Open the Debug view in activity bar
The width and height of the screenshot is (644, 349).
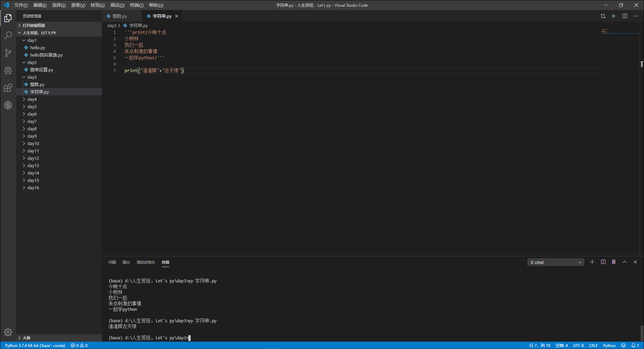8,70
